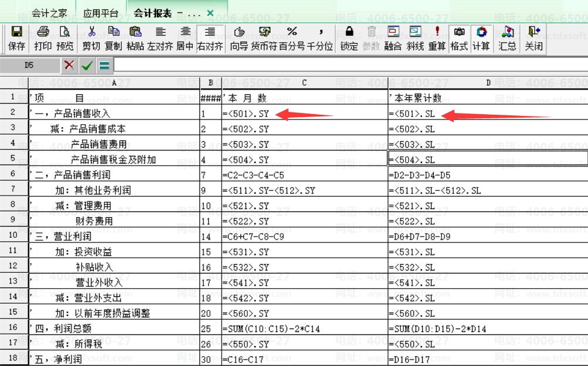Screen dimensions: 588x366
Task: Apply 货币符 currency symbol format
Action: pos(264,37)
